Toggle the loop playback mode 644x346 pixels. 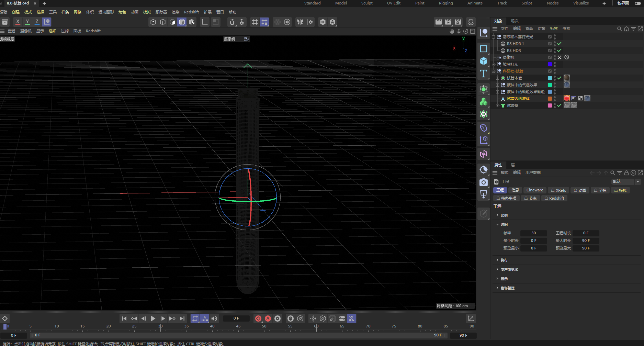[x=195, y=319]
